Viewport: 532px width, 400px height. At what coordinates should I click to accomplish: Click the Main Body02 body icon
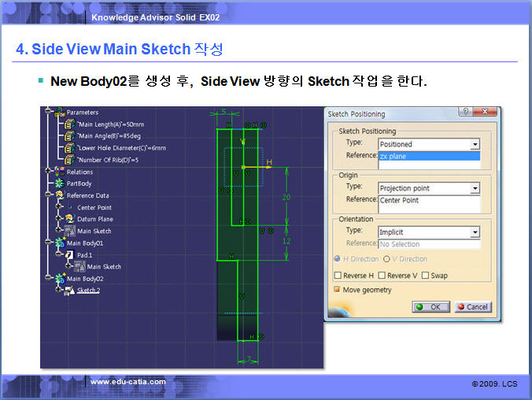(59, 279)
